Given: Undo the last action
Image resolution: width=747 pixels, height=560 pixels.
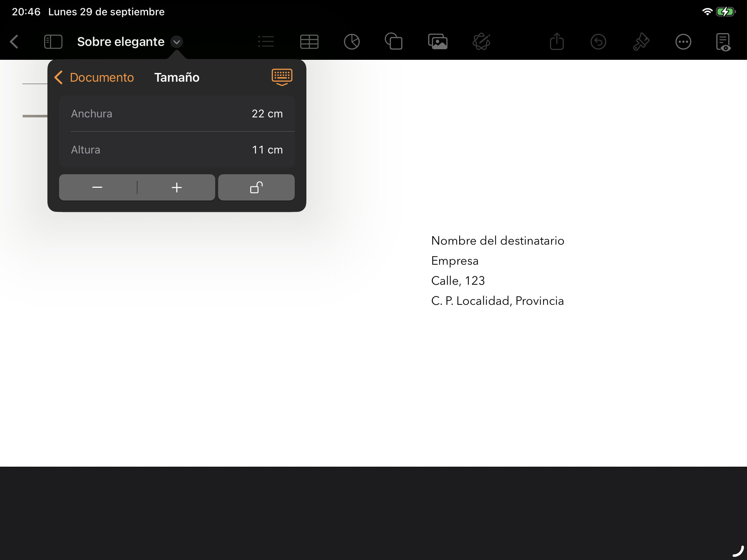Looking at the screenshot, I should click(x=598, y=42).
